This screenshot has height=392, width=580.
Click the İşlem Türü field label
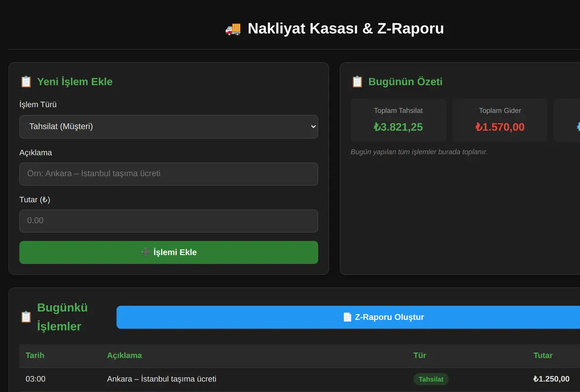tap(38, 104)
